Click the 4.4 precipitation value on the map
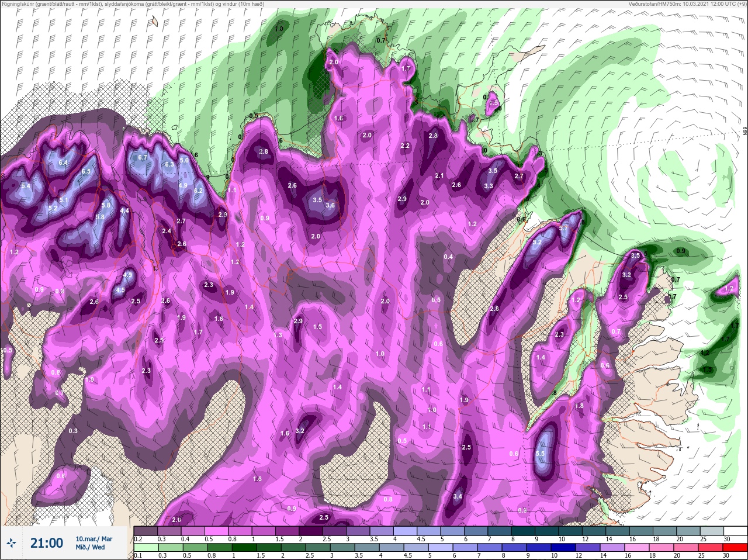The height and width of the screenshot is (560, 748). tap(124, 211)
